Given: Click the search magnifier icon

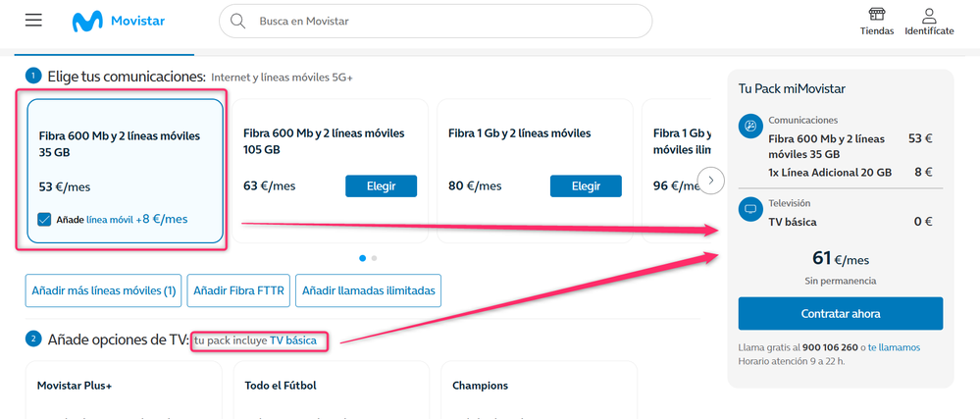Looking at the screenshot, I should [x=237, y=21].
